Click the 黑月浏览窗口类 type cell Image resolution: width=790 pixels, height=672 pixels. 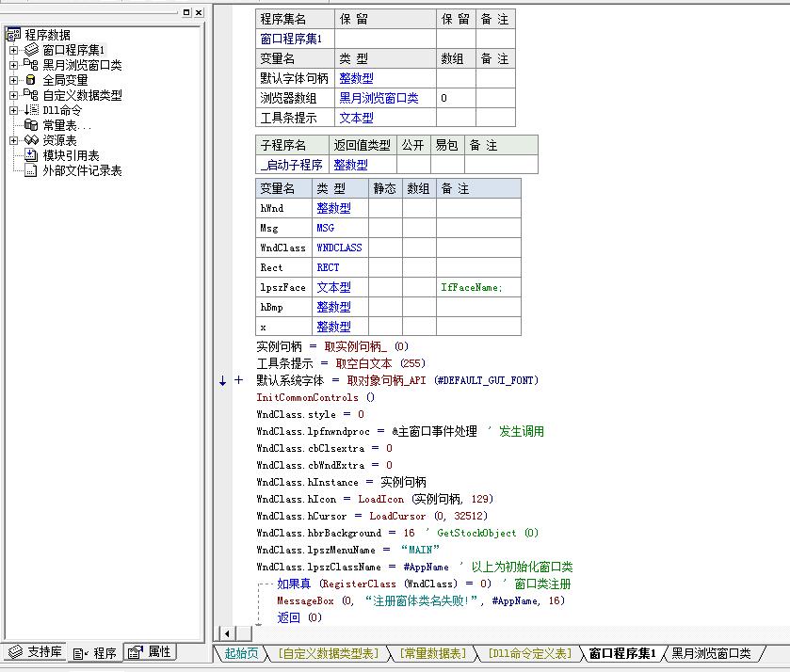[385, 98]
